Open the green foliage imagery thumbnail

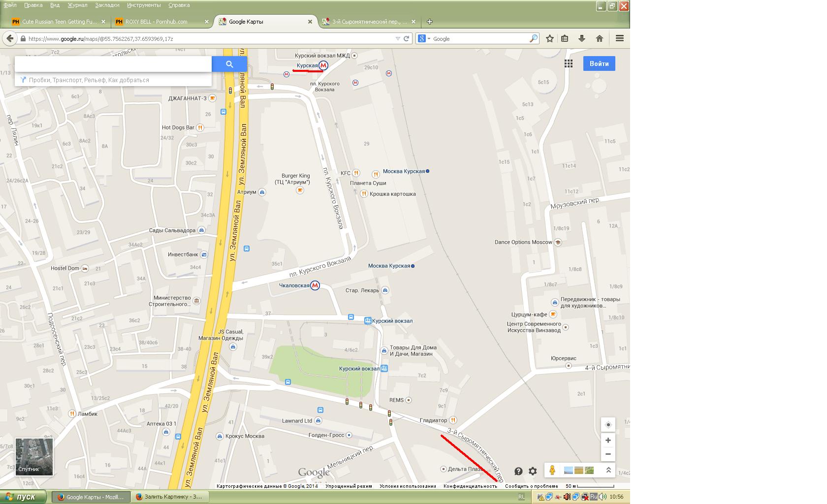(x=589, y=471)
